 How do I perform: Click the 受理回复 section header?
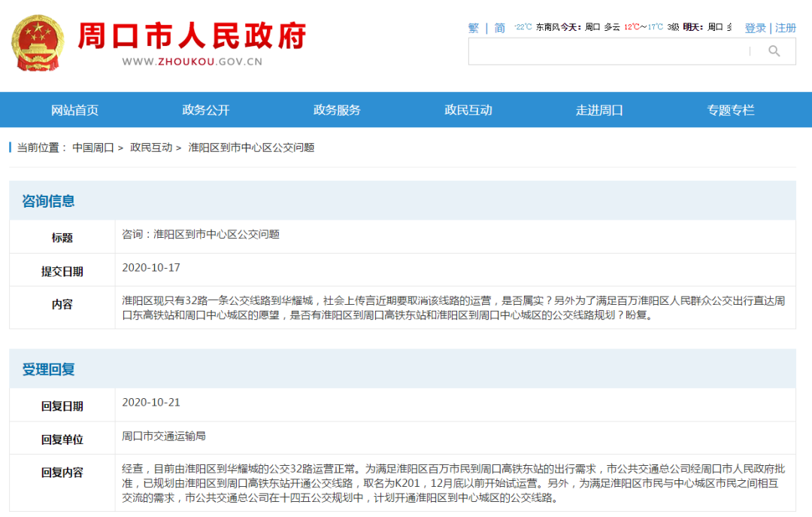(x=49, y=370)
